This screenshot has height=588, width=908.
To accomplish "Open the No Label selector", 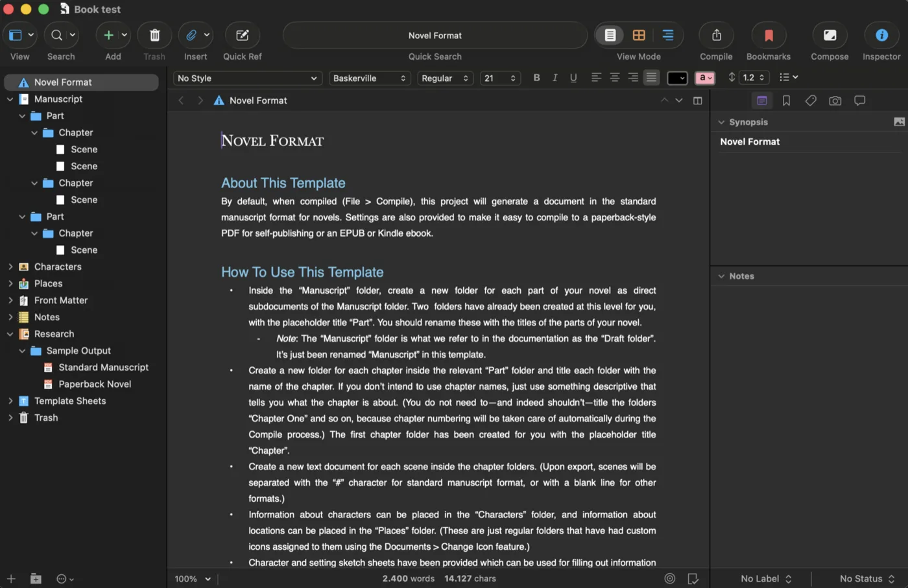I will 766,579.
